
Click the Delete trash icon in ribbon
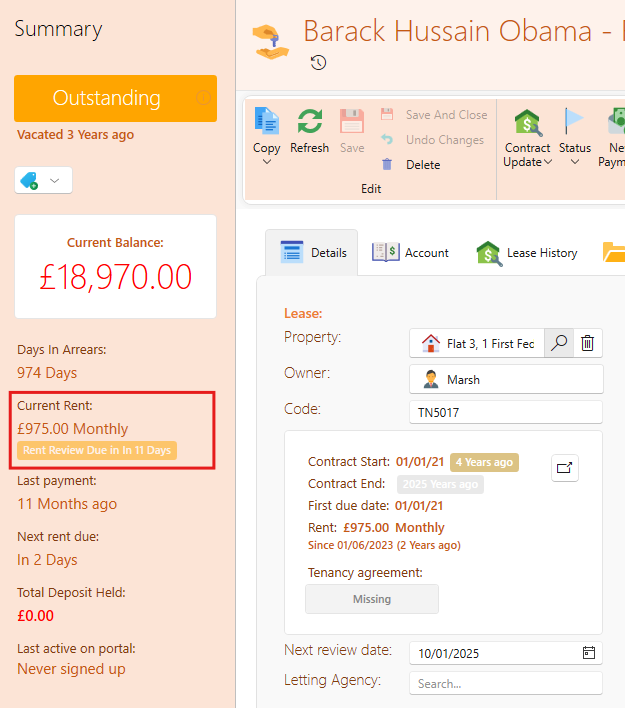(x=387, y=164)
